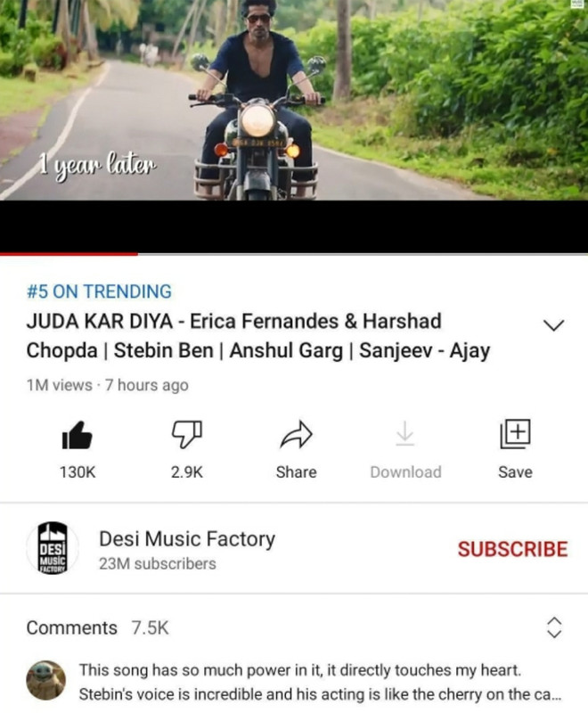Tap the thumbs down dislike icon
Screen dimensions: 588x713
(x=187, y=435)
